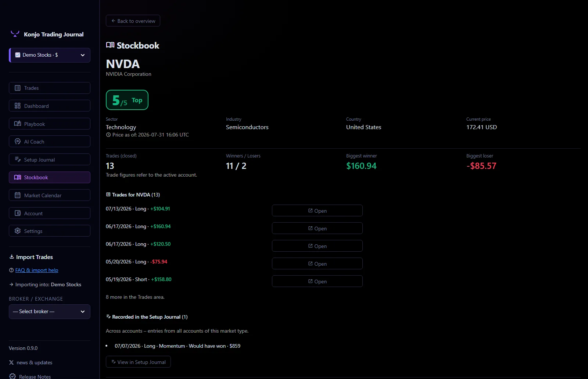Click the 07/07/2026 Long Momentum journal entry
This screenshot has width=588, height=379.
pyautogui.click(x=178, y=346)
